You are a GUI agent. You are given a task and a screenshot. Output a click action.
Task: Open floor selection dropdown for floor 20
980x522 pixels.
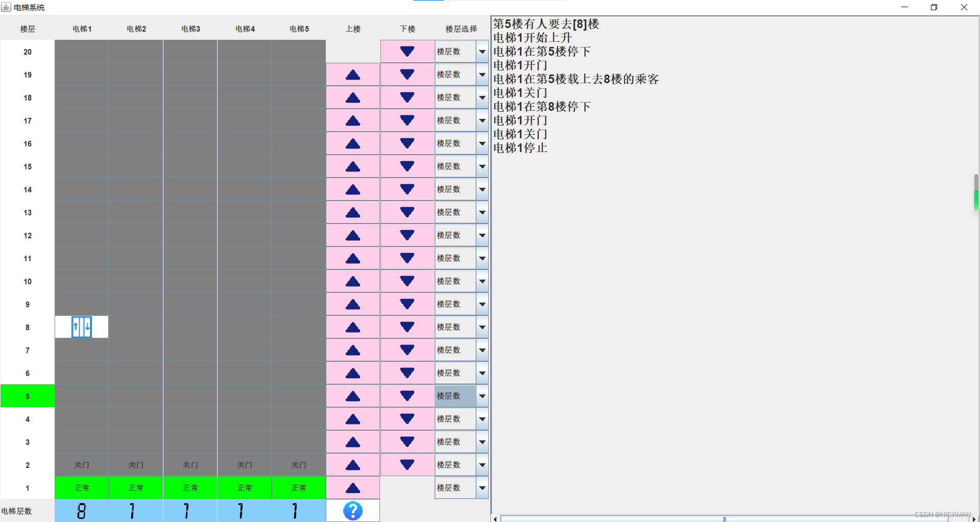pyautogui.click(x=482, y=52)
